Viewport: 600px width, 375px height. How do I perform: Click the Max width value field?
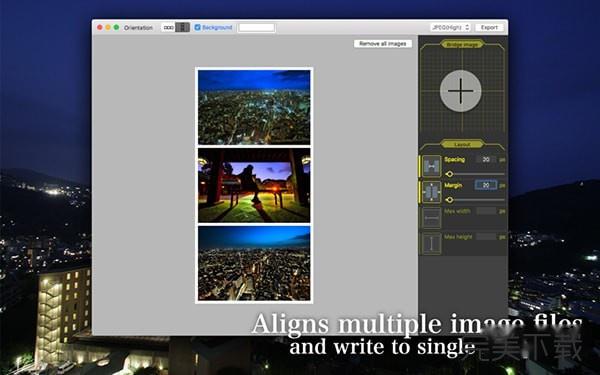point(486,211)
